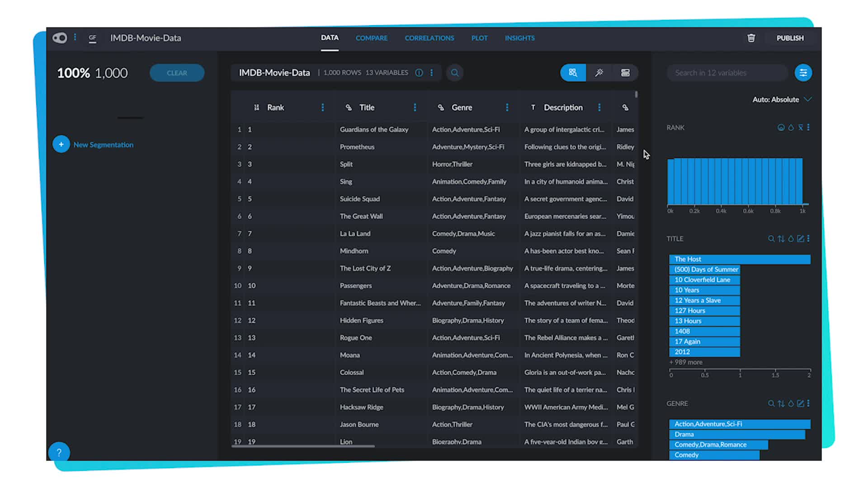This screenshot has width=868, height=488.
Task: Open the help question mark button
Action: [59, 452]
